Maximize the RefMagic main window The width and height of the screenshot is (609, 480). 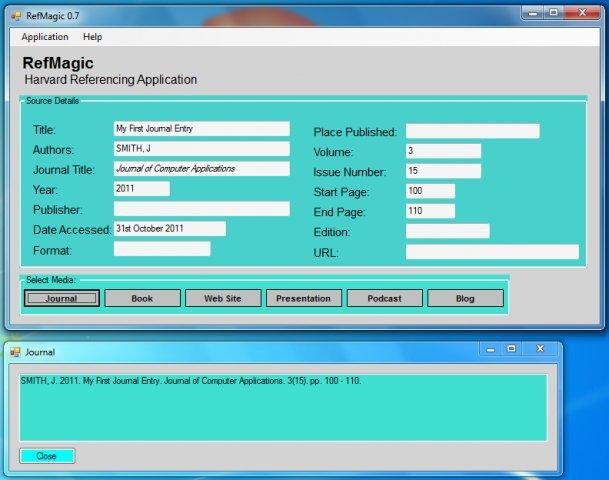[x=553, y=13]
